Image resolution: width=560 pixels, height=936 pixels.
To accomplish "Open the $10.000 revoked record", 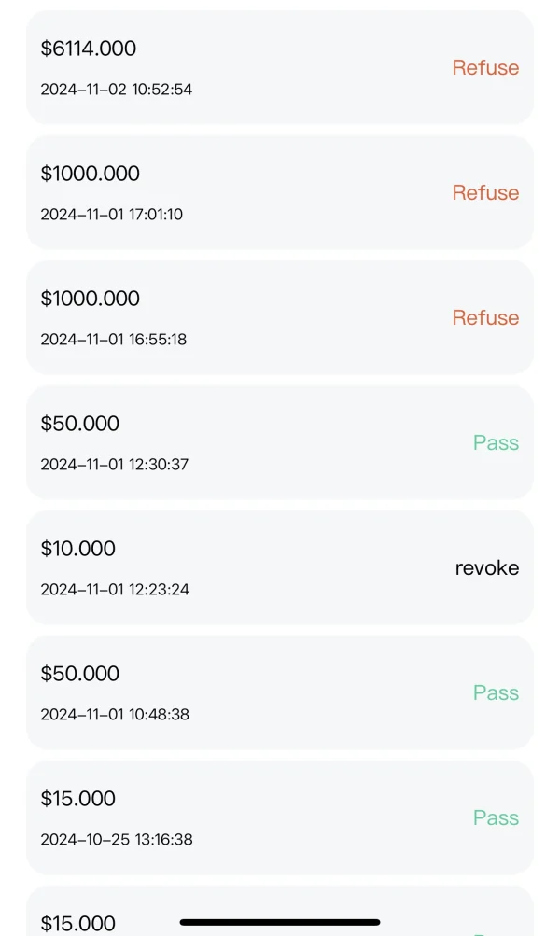I will (x=78, y=549).
